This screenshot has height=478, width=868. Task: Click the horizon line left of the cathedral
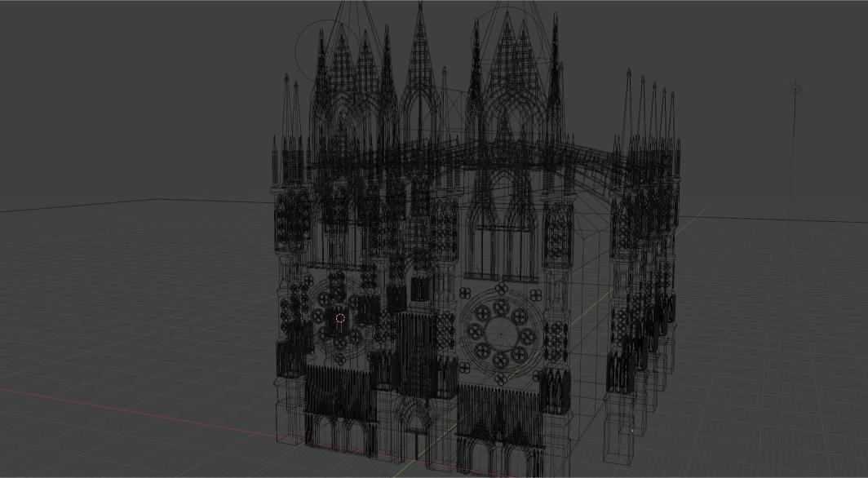tap(122, 203)
